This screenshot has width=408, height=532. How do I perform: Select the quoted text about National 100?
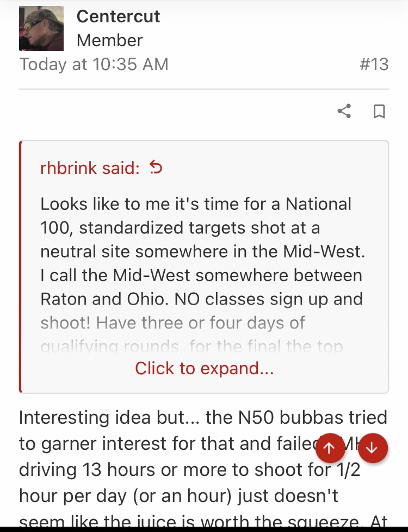203,263
